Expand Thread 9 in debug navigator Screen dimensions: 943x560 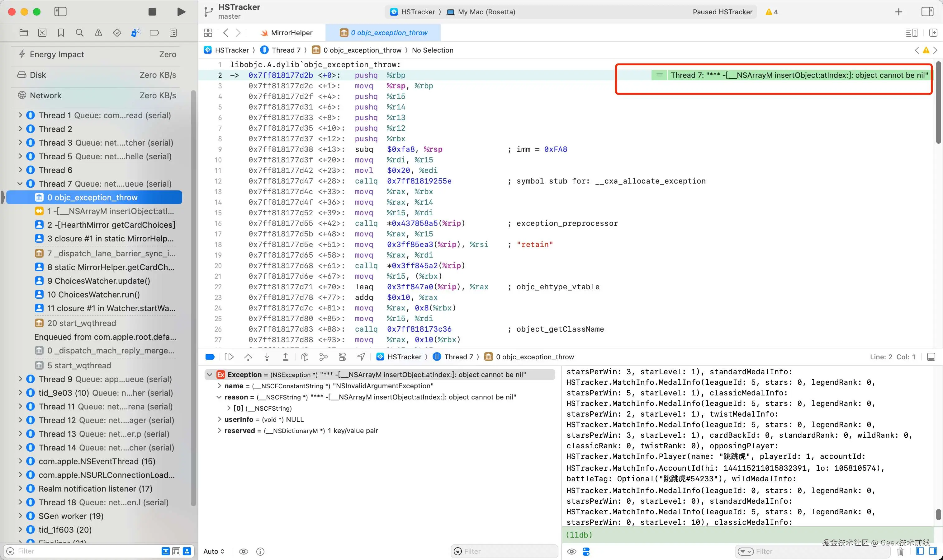(20, 379)
